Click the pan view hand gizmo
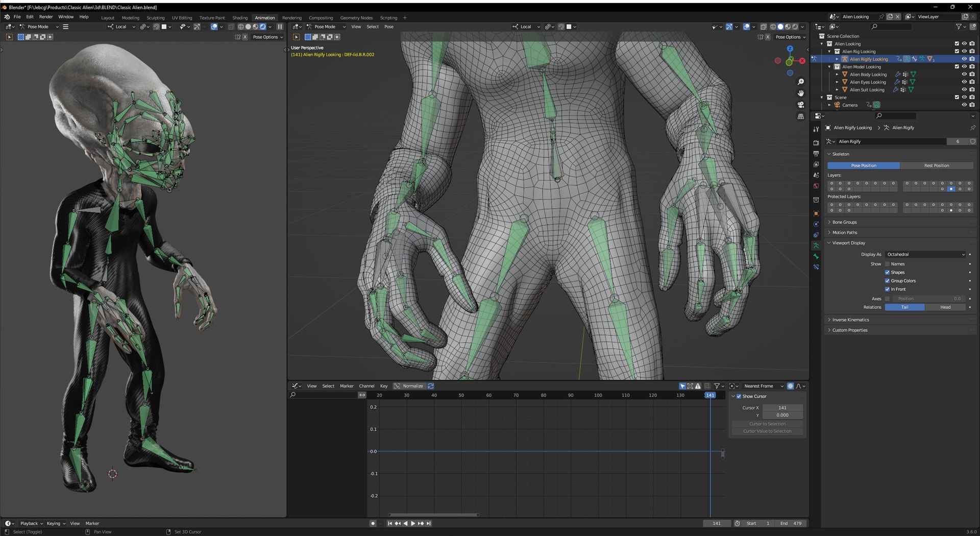Screen dimensions: 980x536 (x=801, y=93)
